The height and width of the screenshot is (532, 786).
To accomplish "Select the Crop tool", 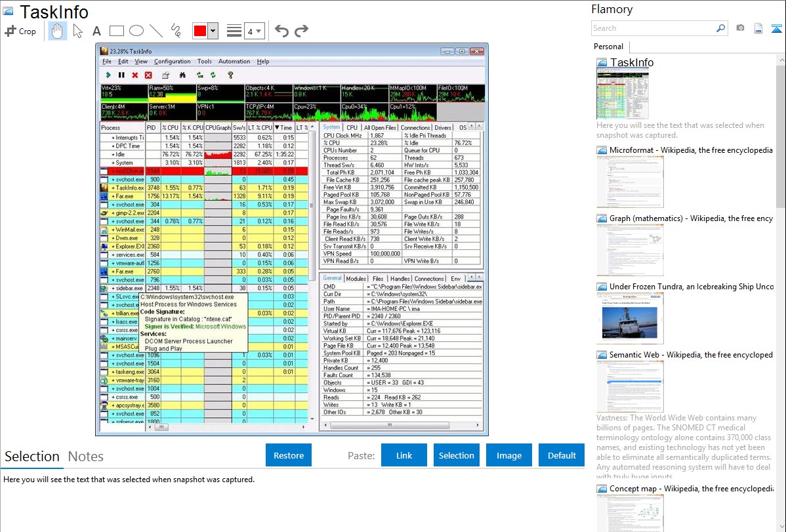I will (x=20, y=31).
